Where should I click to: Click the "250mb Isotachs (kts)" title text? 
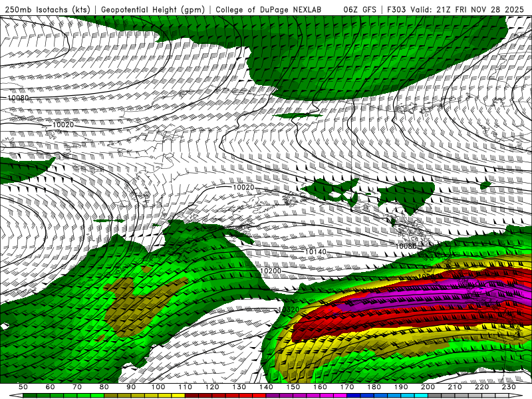pyautogui.click(x=47, y=10)
